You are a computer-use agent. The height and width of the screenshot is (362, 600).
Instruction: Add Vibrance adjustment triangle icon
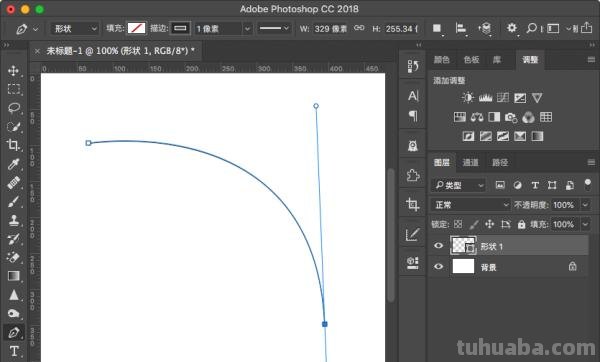(x=537, y=98)
